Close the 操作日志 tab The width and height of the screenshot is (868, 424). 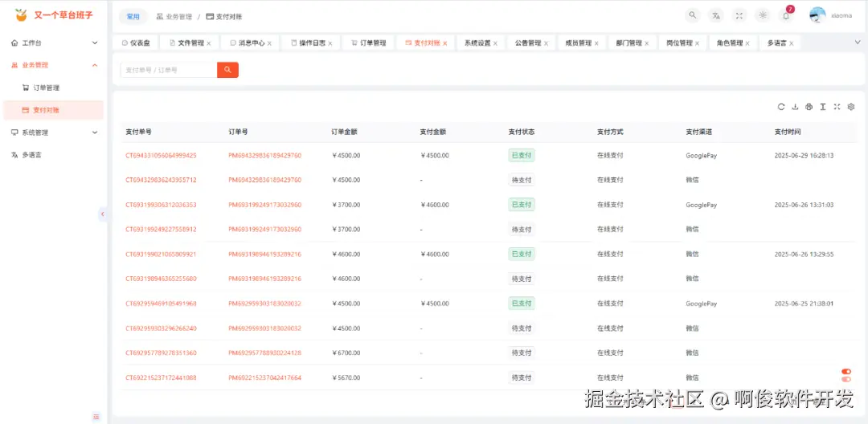(x=330, y=43)
